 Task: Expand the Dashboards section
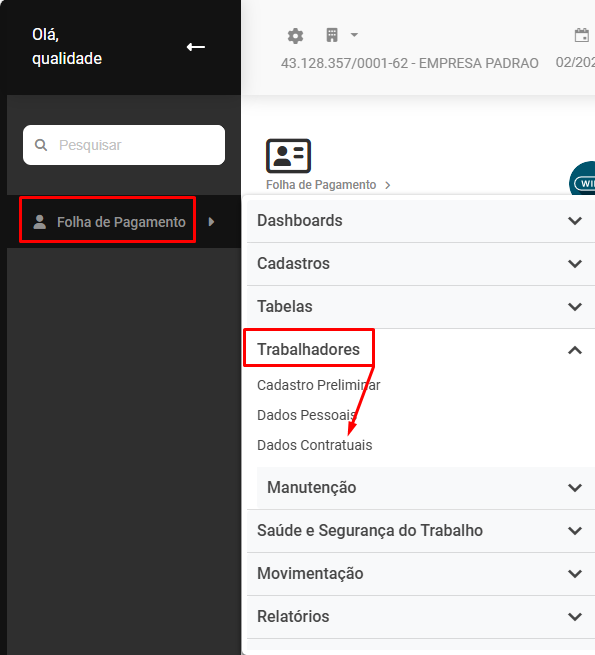pyautogui.click(x=421, y=221)
